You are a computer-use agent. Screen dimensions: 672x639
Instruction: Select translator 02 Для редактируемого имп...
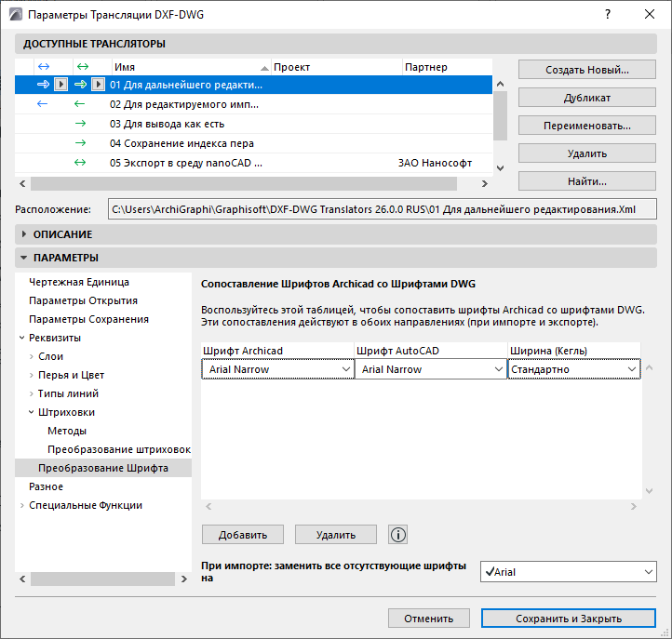(253, 104)
